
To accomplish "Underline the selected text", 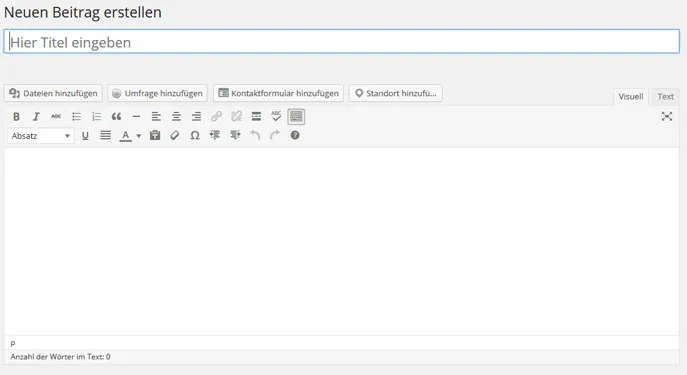I will coord(85,136).
